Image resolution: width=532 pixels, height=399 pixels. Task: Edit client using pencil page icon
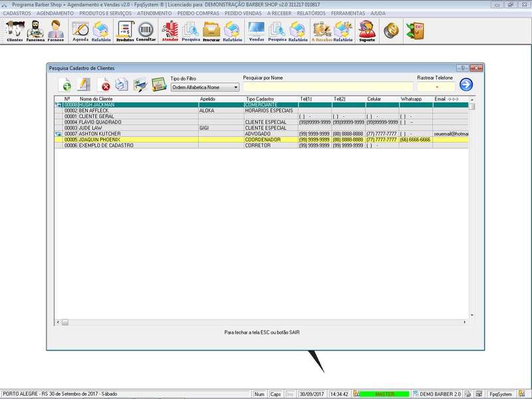84,85
